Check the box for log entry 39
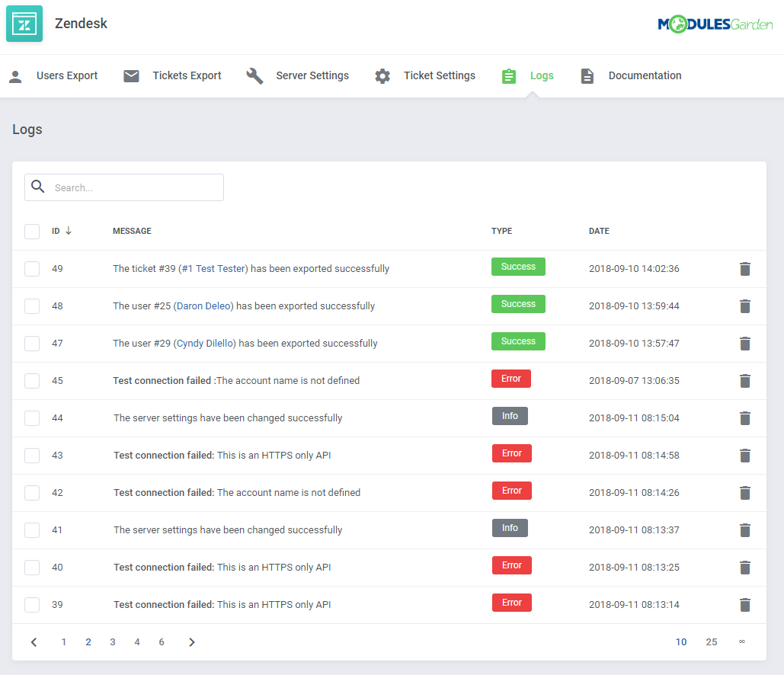 pyautogui.click(x=32, y=605)
